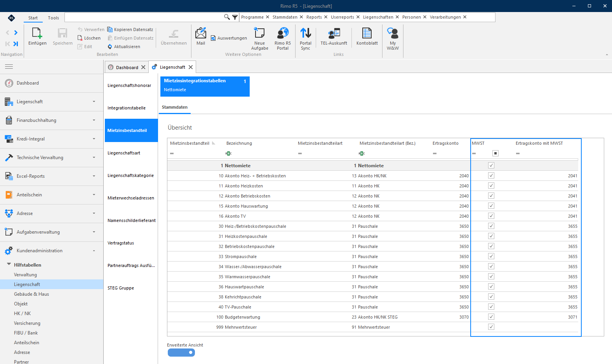Screen dimensions: 612x364
Task: Switch to the Dashboard document tab
Action: point(127,67)
